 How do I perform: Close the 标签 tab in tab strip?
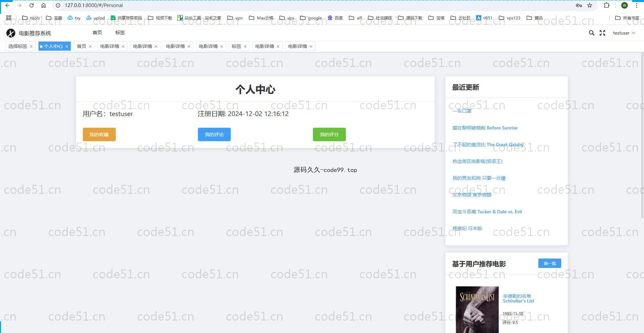coord(245,47)
